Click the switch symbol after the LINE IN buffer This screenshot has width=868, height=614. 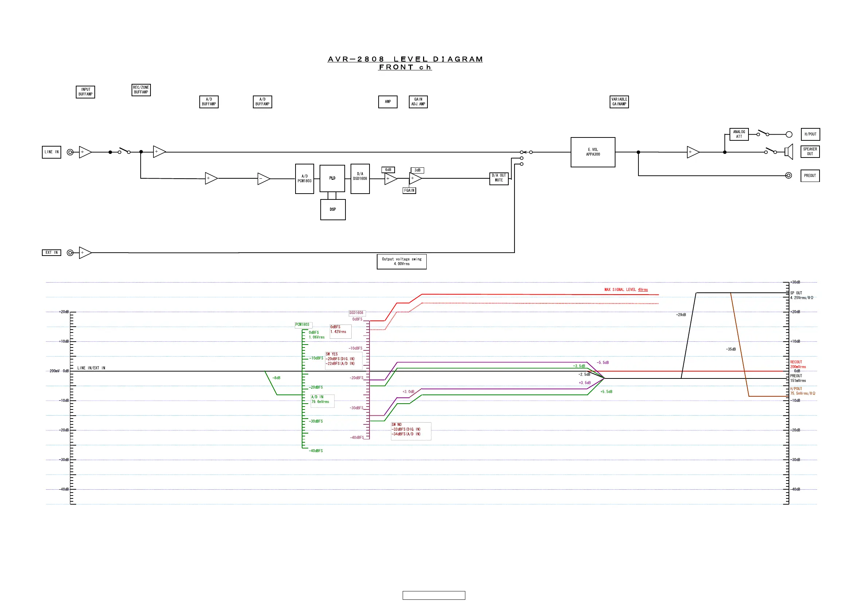pos(124,151)
